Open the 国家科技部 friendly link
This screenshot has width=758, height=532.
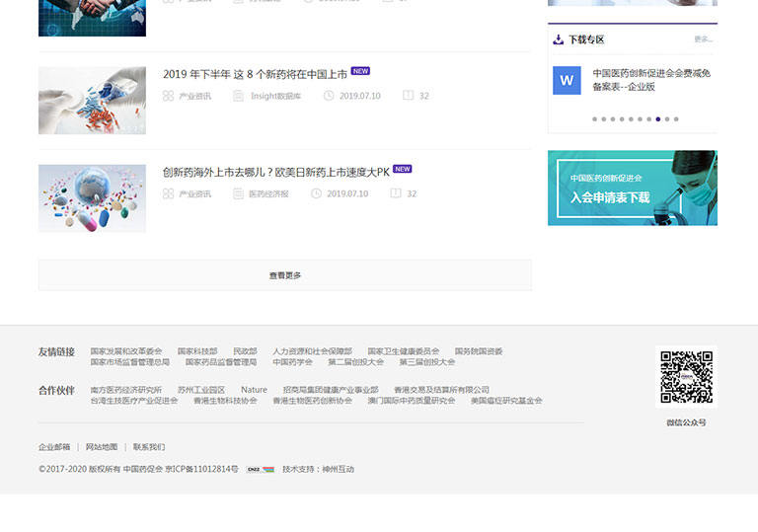197,351
